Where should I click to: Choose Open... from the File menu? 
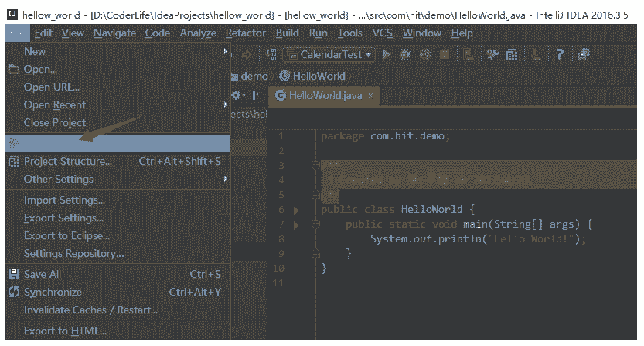118,69
